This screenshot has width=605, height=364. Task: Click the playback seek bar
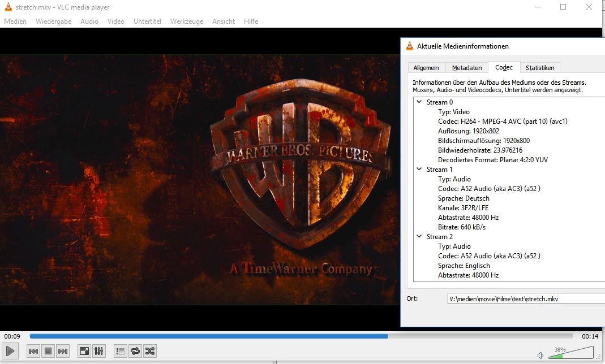(301, 336)
